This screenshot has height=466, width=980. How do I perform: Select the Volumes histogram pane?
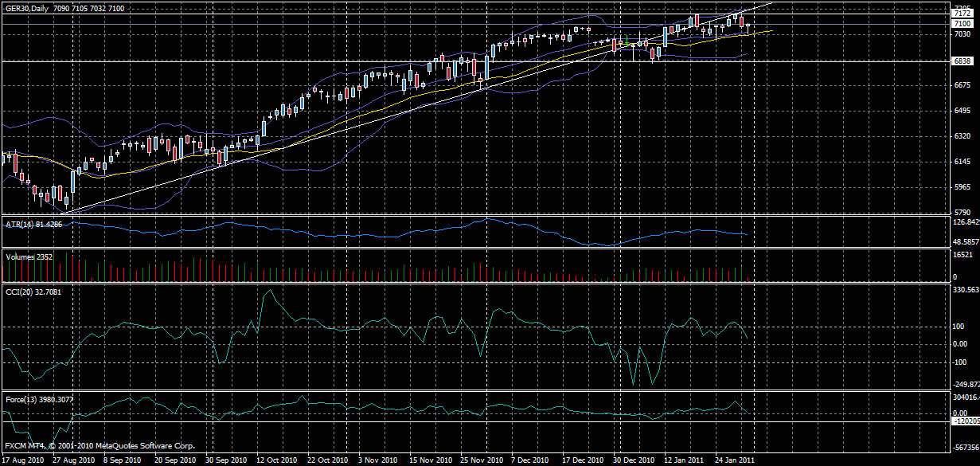(x=478, y=267)
